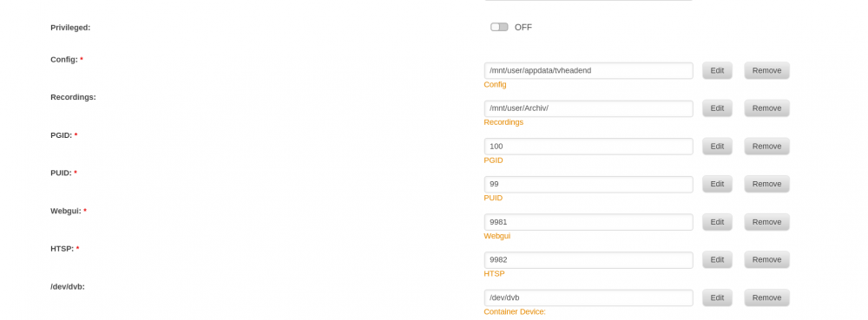Edit the Webgui port setting
Screen dimensions: 868x320
click(x=717, y=222)
